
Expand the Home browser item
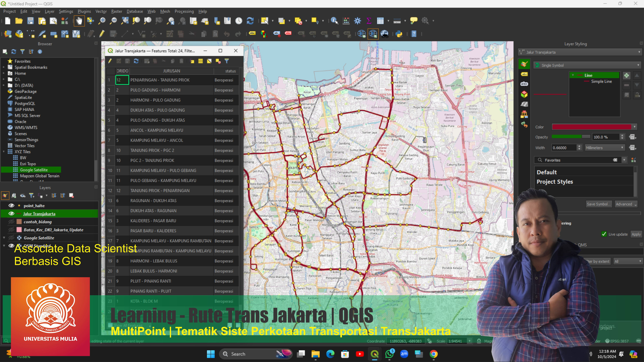click(x=4, y=73)
